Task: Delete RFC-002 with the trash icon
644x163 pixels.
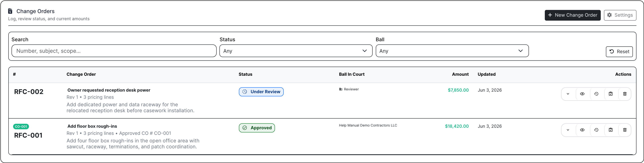Action: click(x=625, y=94)
